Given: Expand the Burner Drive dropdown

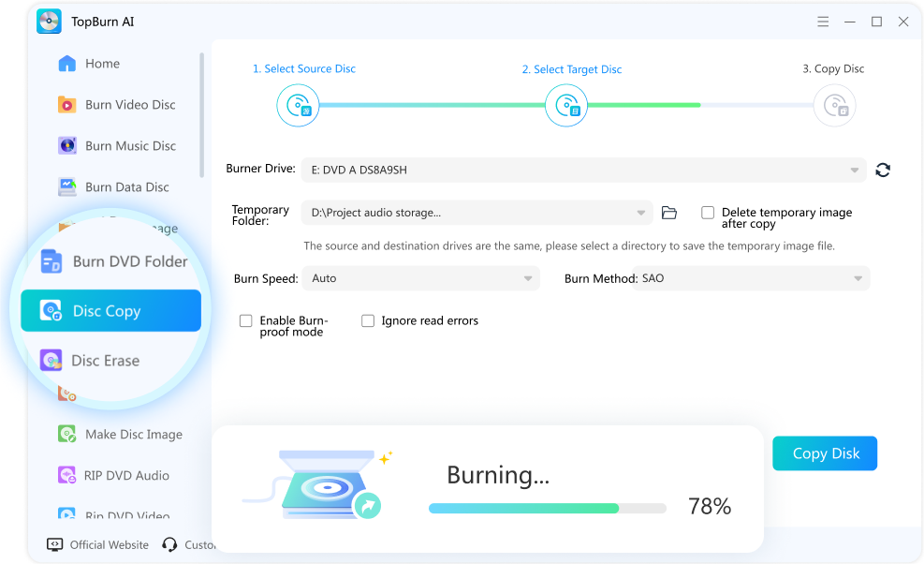Looking at the screenshot, I should click(581, 171).
